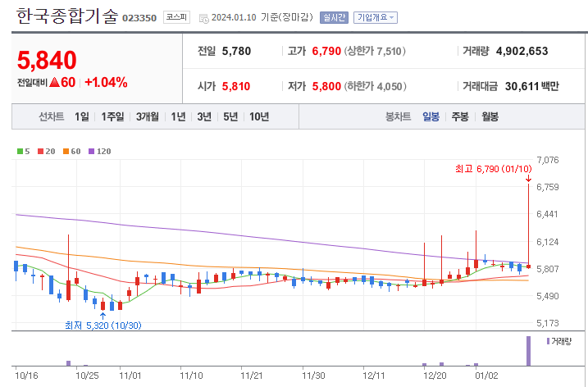
Task: Click the 하한가 4,050 text
Action: point(376,86)
